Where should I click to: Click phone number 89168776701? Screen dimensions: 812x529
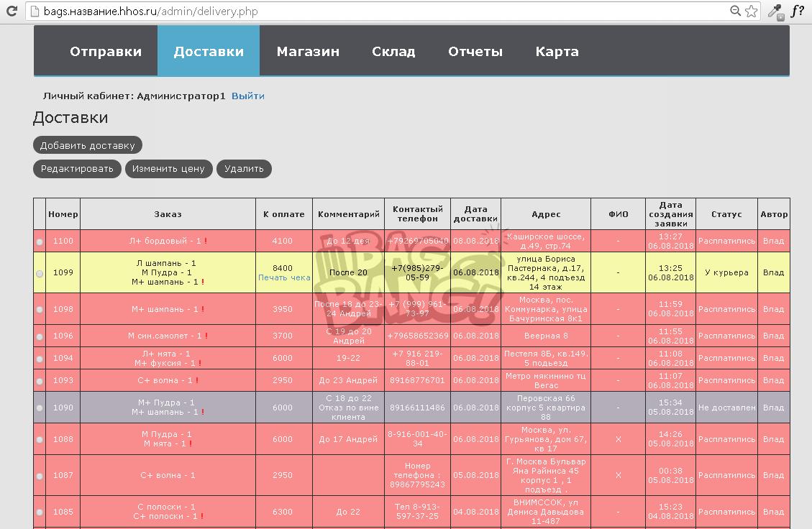pos(417,380)
